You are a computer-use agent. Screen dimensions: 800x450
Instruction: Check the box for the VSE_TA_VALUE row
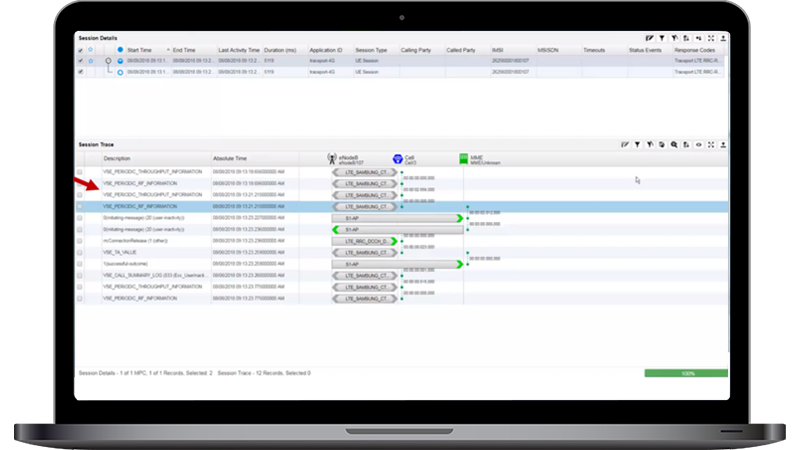tap(80, 252)
